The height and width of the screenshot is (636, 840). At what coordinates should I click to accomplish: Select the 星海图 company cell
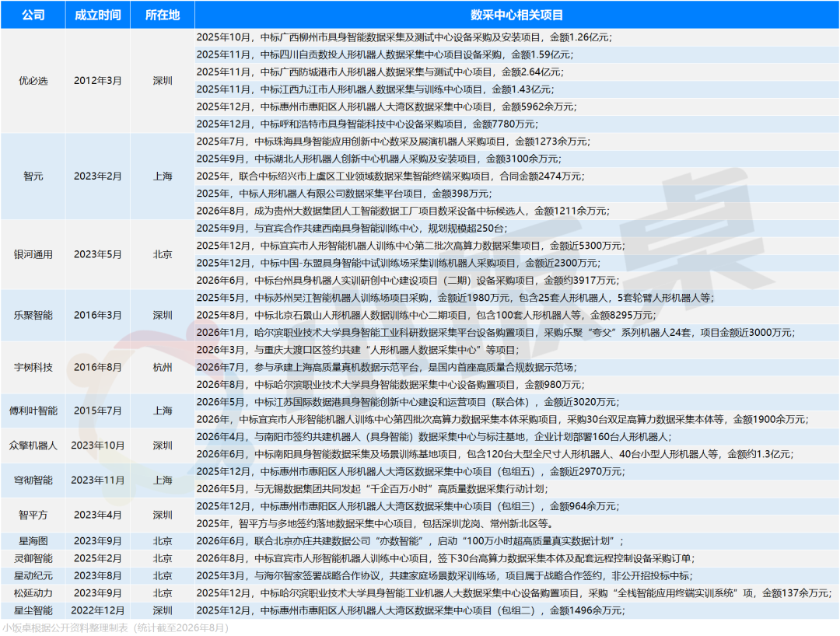coord(33,541)
